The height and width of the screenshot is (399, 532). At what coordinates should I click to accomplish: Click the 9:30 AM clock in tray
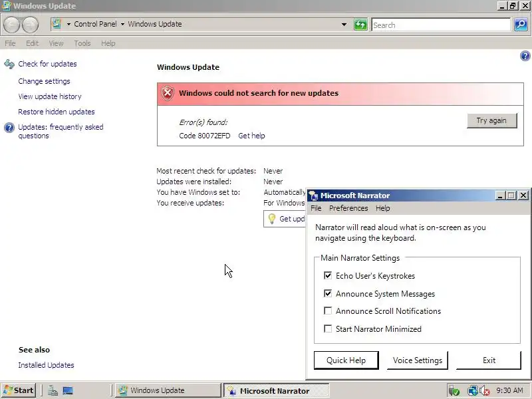pos(509,390)
